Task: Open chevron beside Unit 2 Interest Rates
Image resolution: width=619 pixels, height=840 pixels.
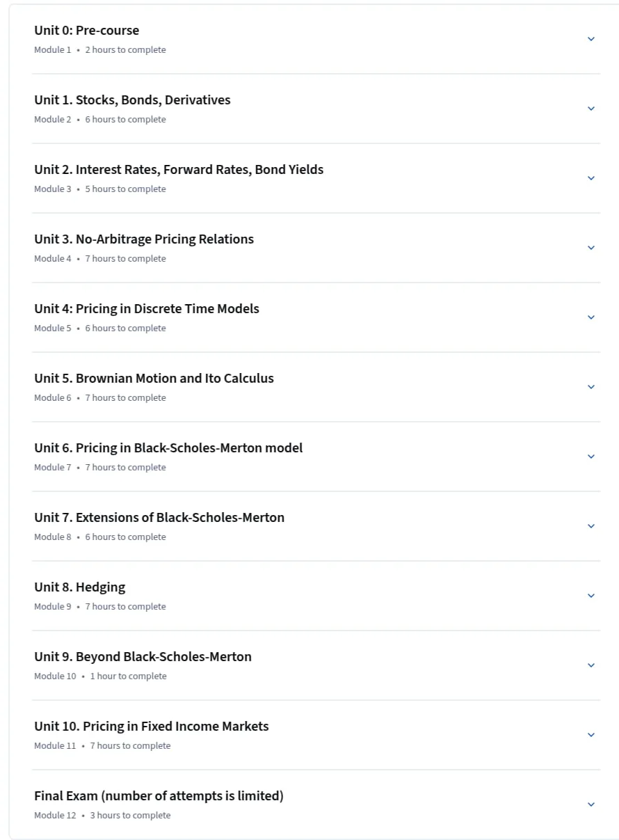Action: (x=591, y=178)
